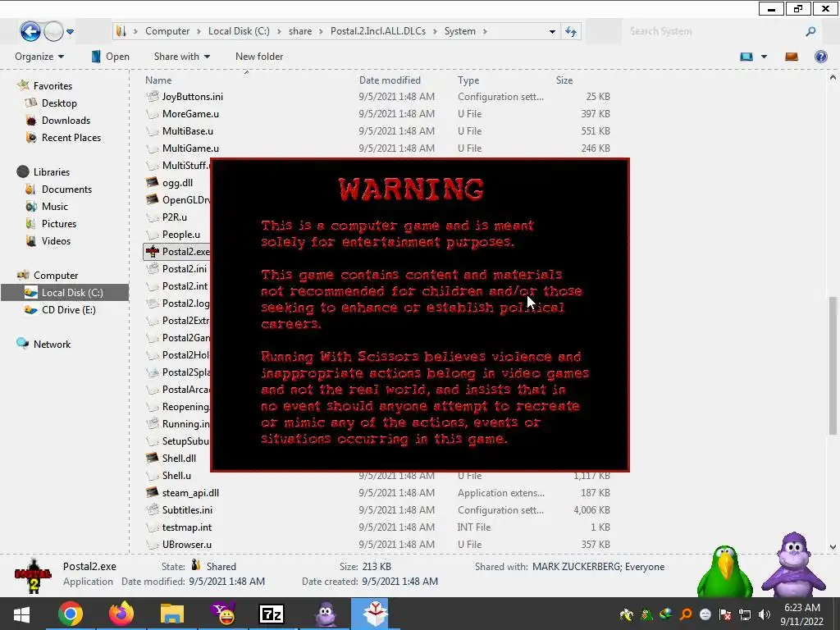The image size is (840, 630).
Task: Click Postal.2.Incl.ALL.DLCs breadcrumb
Action: click(378, 31)
